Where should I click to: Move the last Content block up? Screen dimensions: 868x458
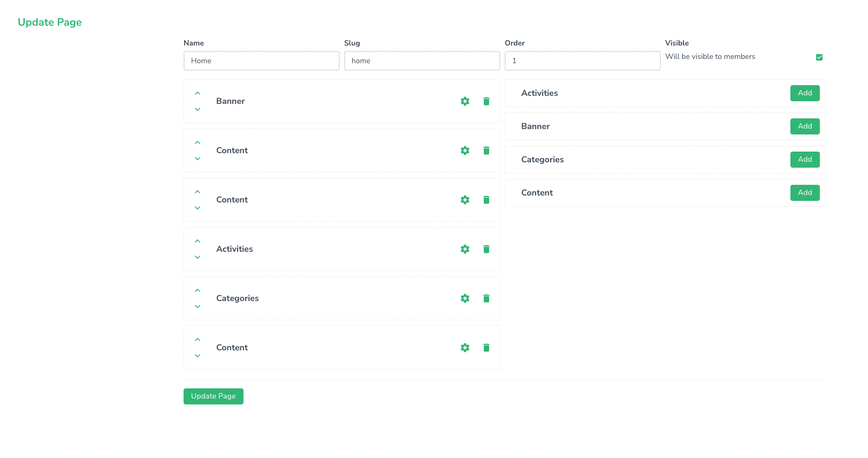(197, 340)
